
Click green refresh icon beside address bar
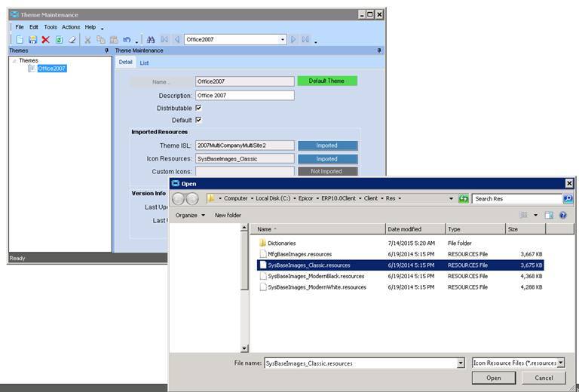tap(464, 198)
